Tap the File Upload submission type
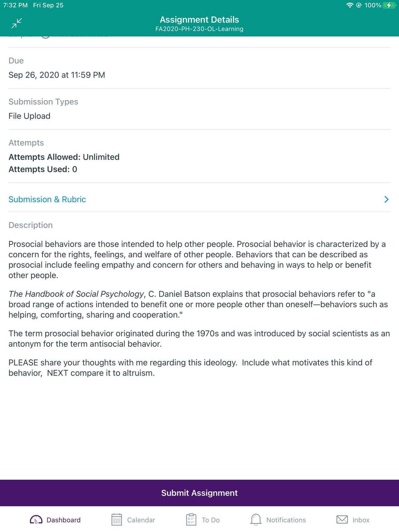This screenshot has width=399, height=532. pos(29,116)
